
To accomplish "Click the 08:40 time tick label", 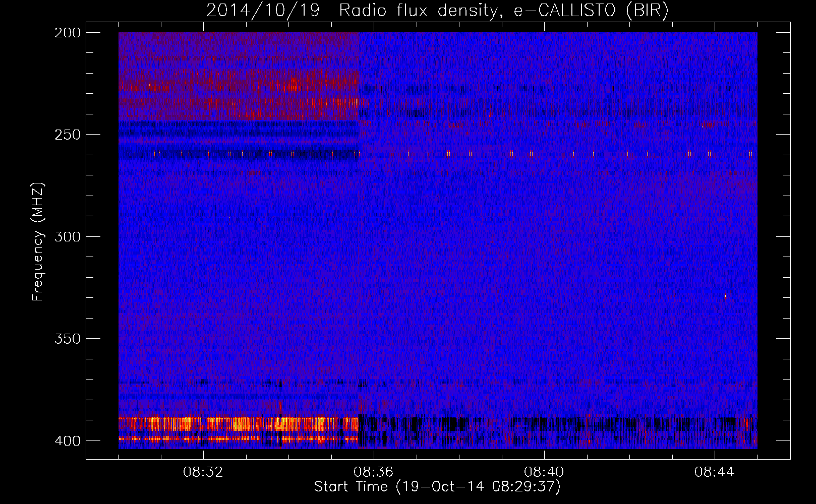I will click(544, 472).
